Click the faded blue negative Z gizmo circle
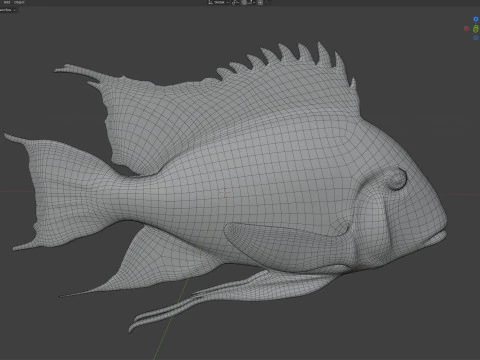Viewport: 480px width, 360px height. point(476,38)
